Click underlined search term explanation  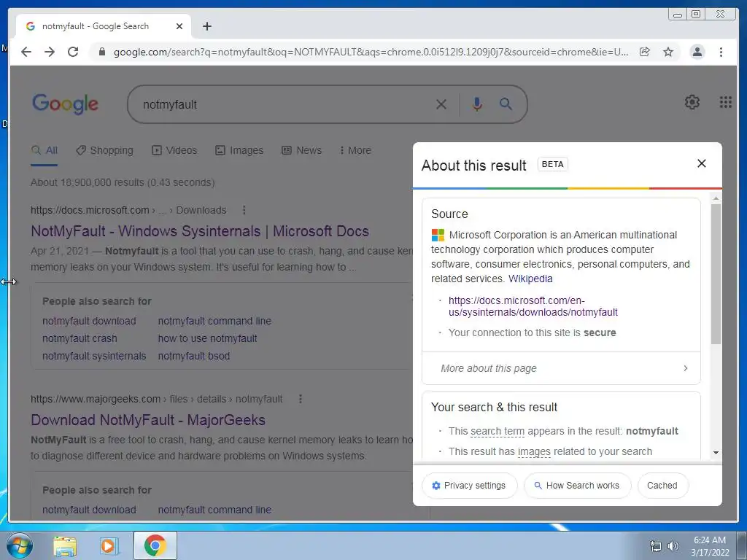[498, 432]
